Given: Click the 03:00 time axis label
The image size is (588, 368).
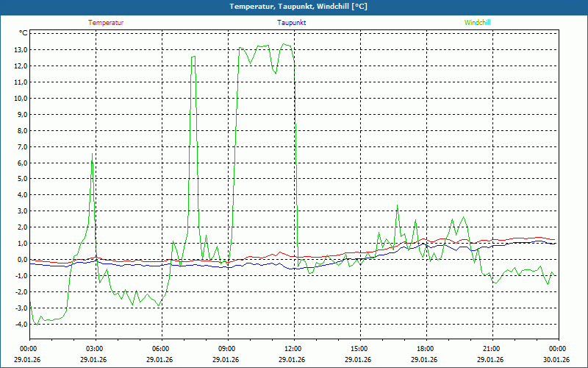Looking at the screenshot, I should point(94,349).
